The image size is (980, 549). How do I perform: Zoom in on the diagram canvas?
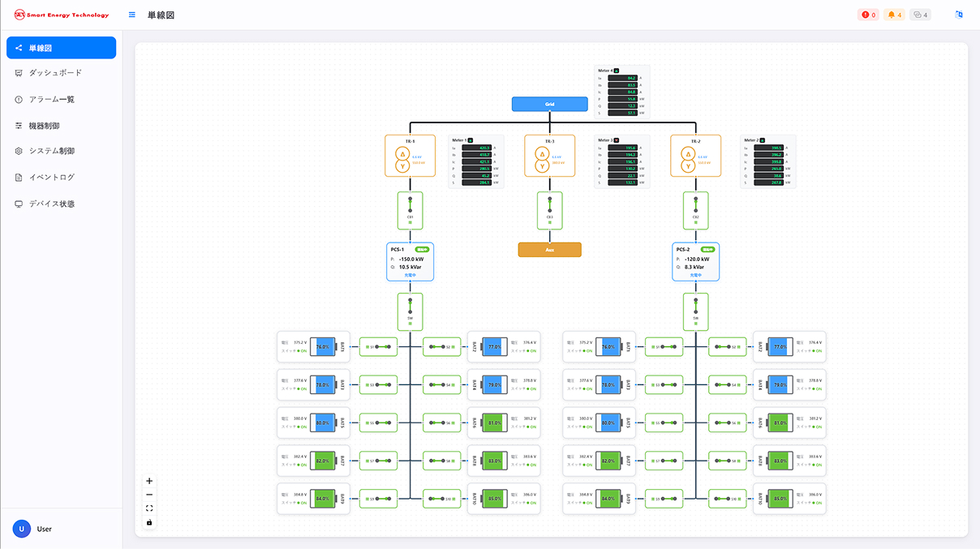pos(149,481)
